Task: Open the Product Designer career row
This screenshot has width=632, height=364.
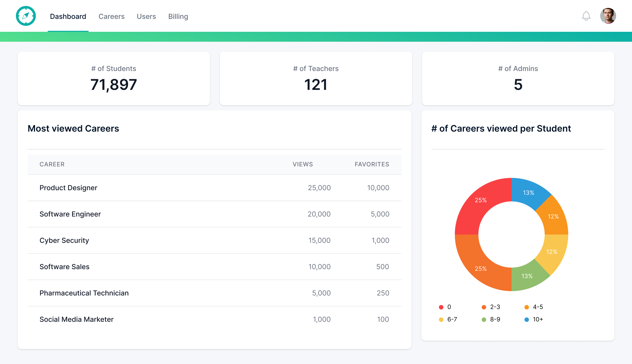Action: 68,188
